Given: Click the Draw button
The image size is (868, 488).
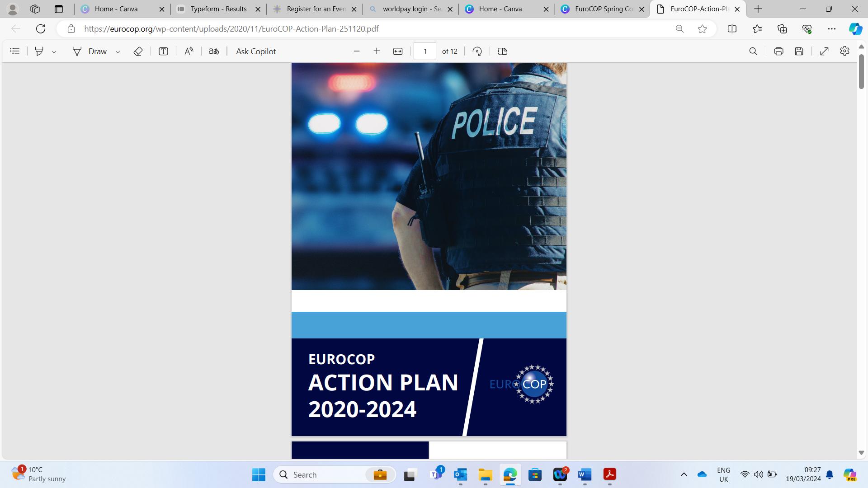Looking at the screenshot, I should click(x=90, y=51).
